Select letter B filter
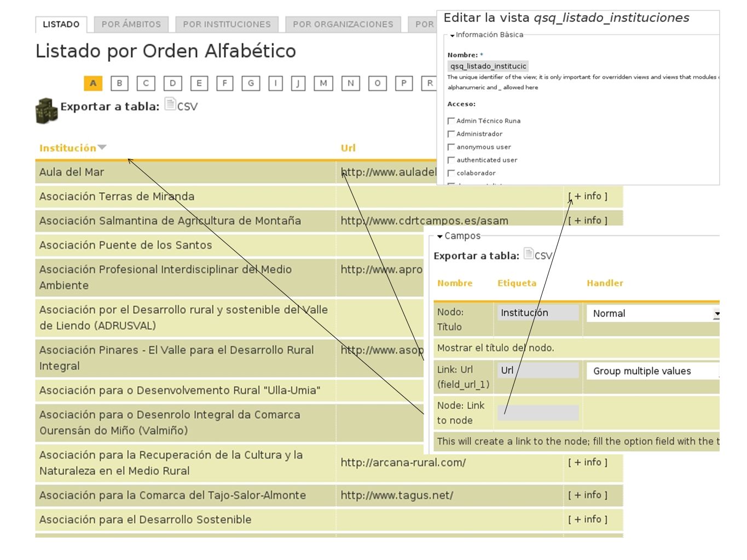 point(119,83)
